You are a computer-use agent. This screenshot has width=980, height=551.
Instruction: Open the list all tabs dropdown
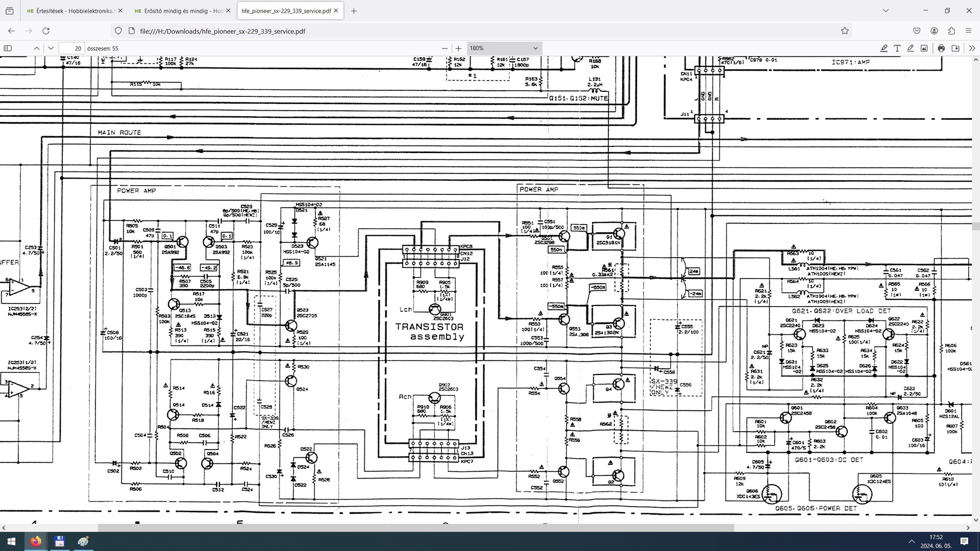click(886, 10)
